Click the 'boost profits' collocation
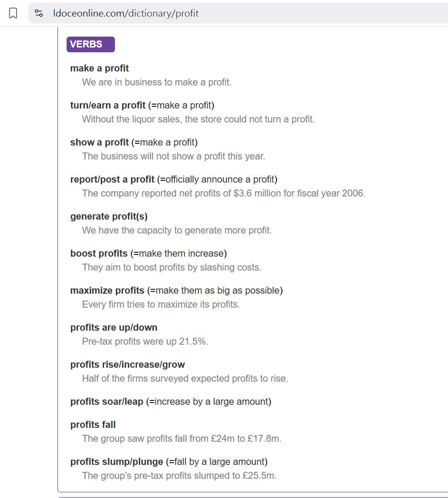 (99, 254)
